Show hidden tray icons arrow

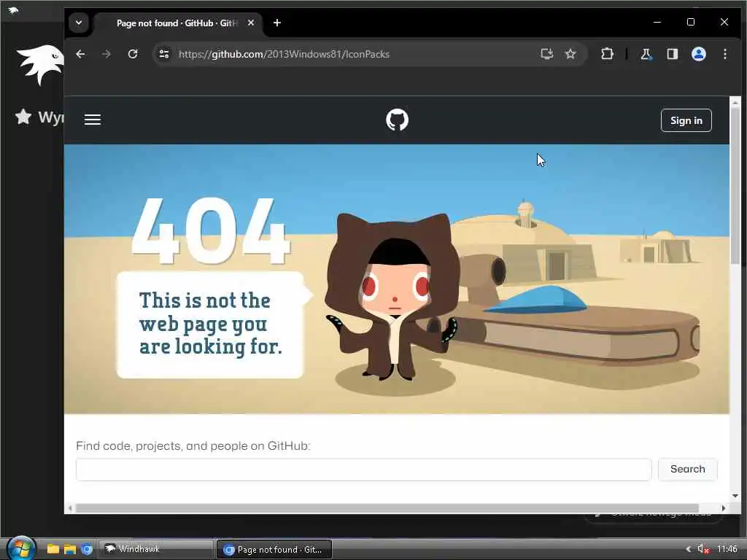tap(688, 549)
